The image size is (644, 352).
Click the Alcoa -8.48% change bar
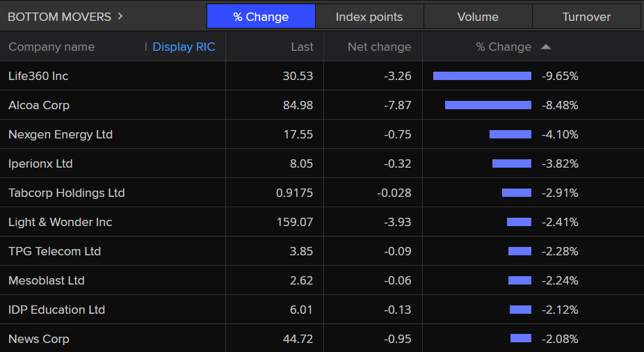(488, 105)
